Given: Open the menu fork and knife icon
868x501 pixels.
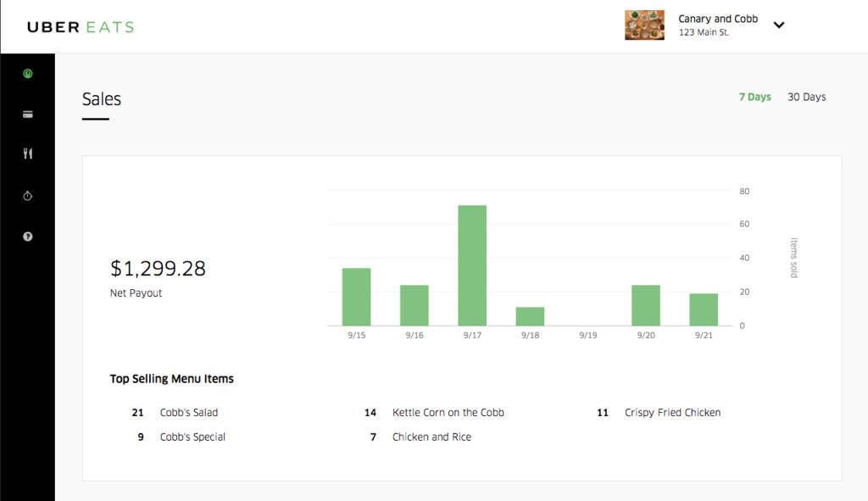Looking at the screenshot, I should pos(28,153).
